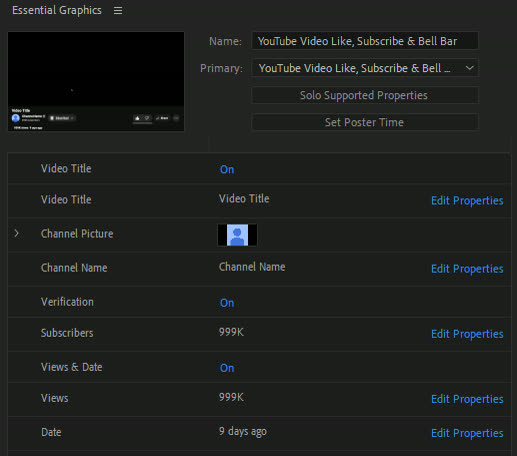
Task: Open Edit Properties for Video Title
Action: point(467,201)
